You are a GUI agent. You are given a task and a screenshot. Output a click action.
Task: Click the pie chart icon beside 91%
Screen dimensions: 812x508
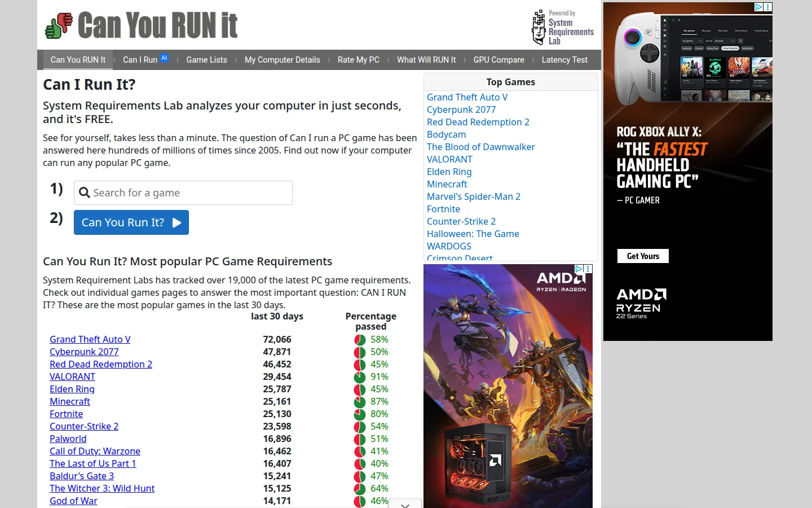(x=360, y=377)
